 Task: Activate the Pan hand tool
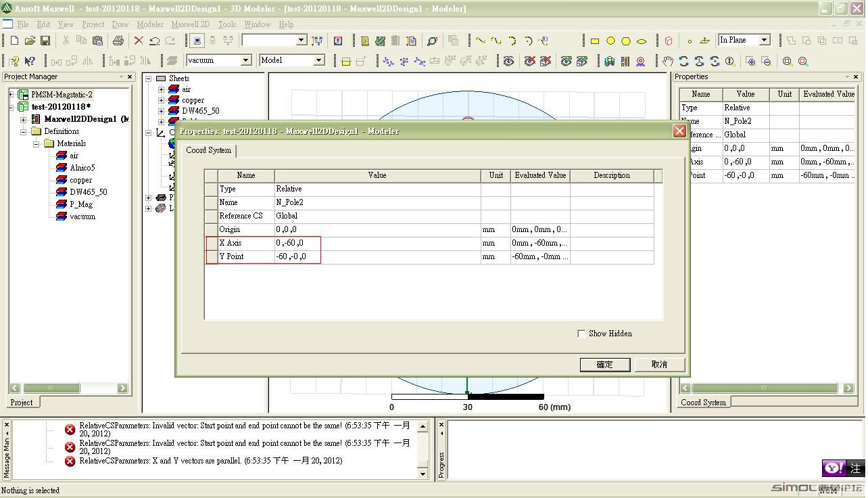tap(668, 61)
